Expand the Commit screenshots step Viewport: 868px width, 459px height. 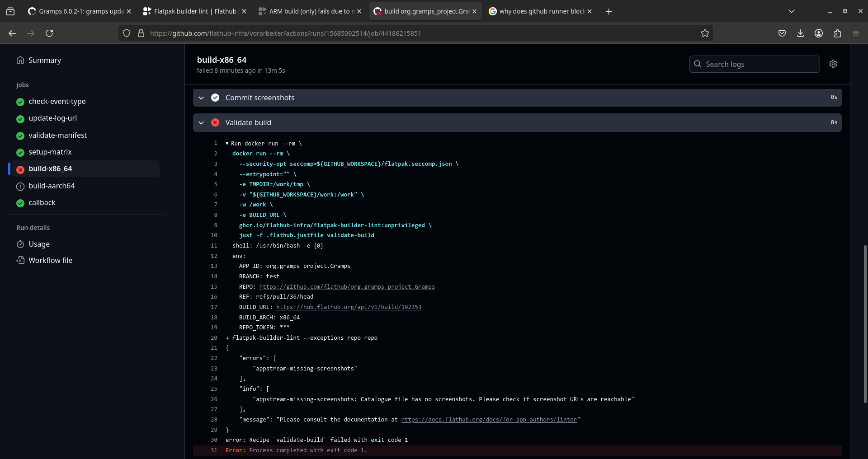pyautogui.click(x=201, y=98)
